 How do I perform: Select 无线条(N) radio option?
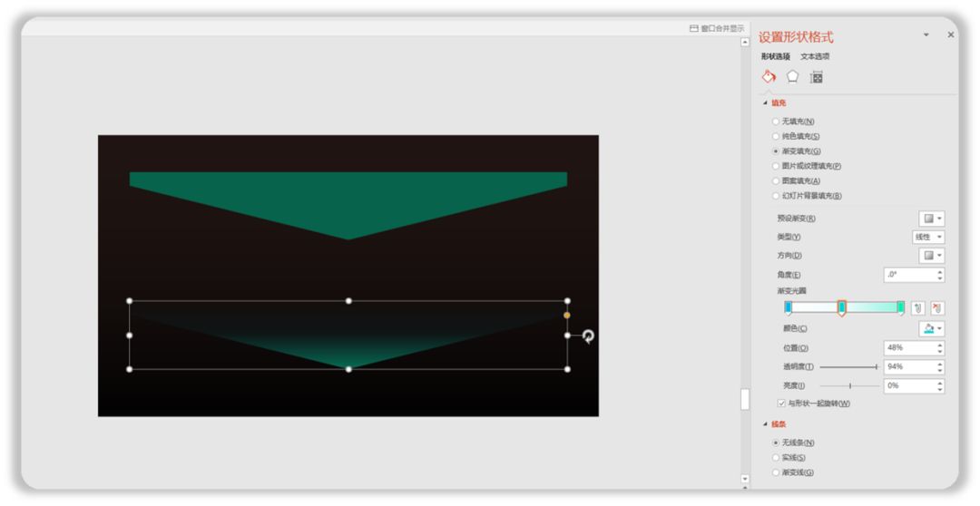[x=793, y=443]
